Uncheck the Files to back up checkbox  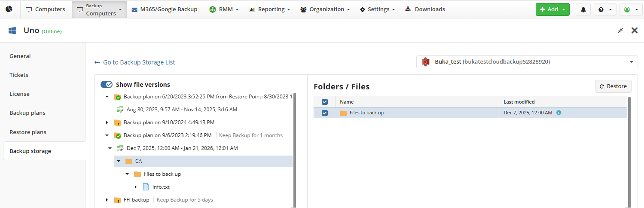[x=325, y=113]
